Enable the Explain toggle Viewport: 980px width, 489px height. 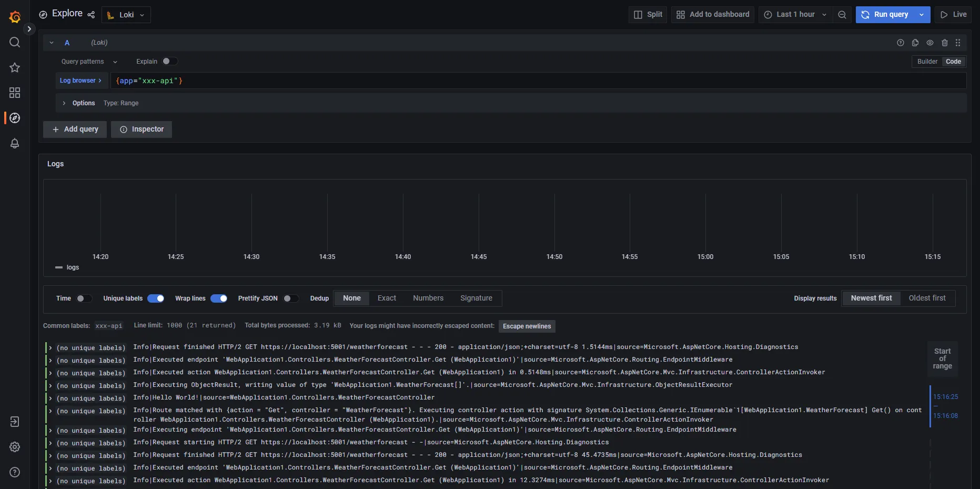169,61
